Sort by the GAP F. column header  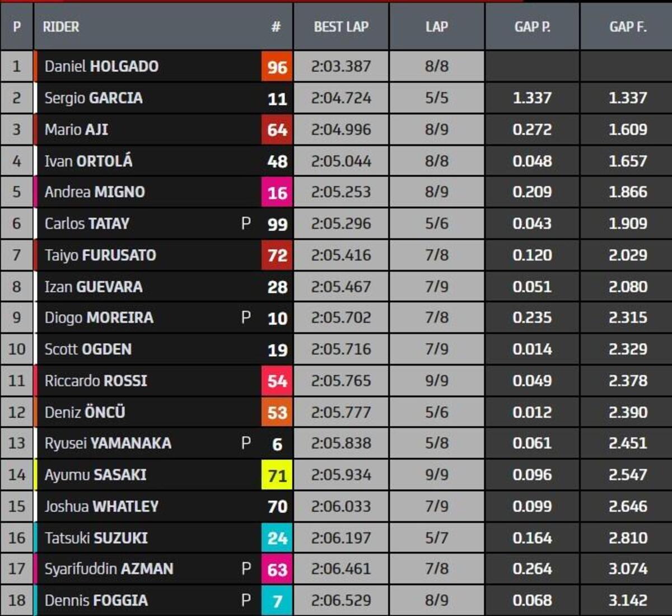coord(627,27)
